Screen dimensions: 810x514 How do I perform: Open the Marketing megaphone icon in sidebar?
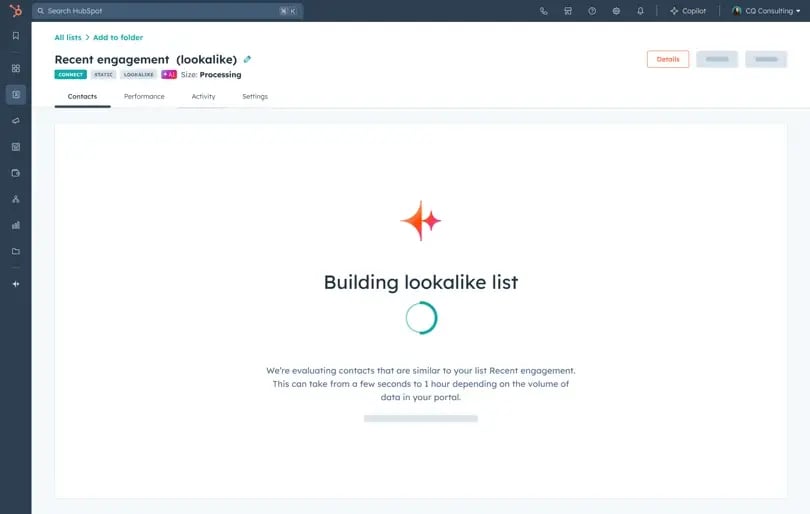pyautogui.click(x=15, y=121)
